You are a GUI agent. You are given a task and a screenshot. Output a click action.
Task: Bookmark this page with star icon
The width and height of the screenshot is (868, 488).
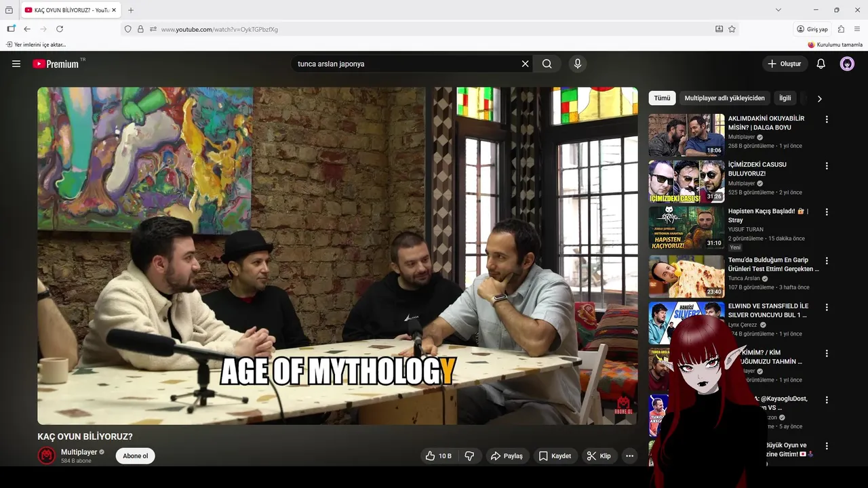click(x=732, y=29)
